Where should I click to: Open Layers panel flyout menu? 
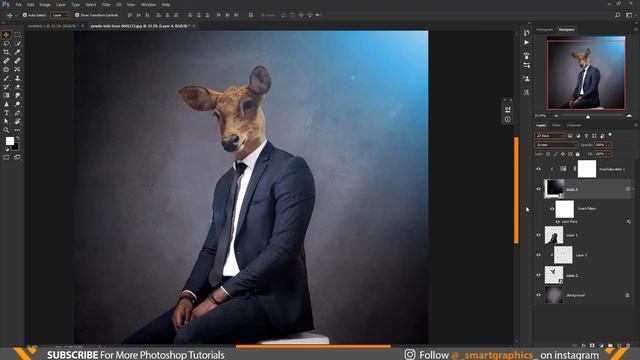coord(635,125)
